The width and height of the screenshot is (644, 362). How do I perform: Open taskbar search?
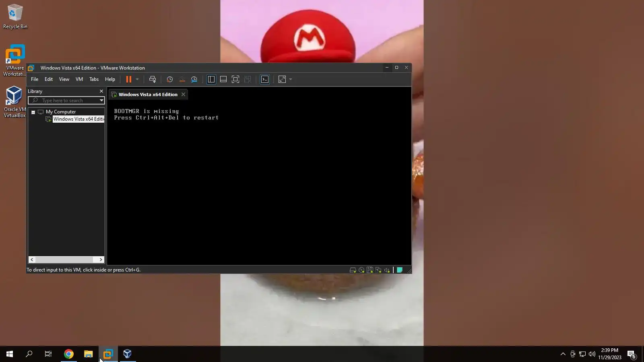(29, 354)
